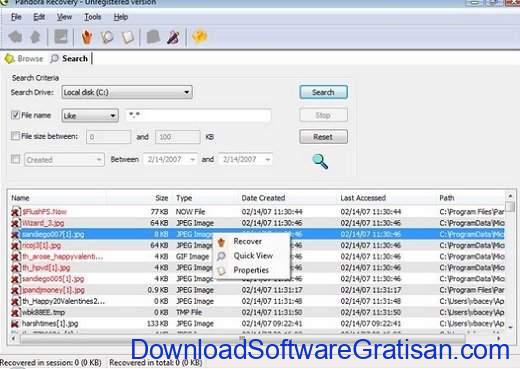Open the Tools menu

[93, 17]
